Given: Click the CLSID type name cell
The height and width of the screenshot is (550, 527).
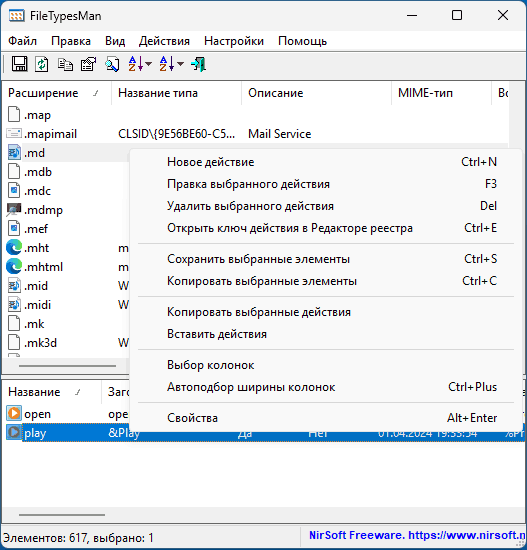Looking at the screenshot, I should 176,134.
